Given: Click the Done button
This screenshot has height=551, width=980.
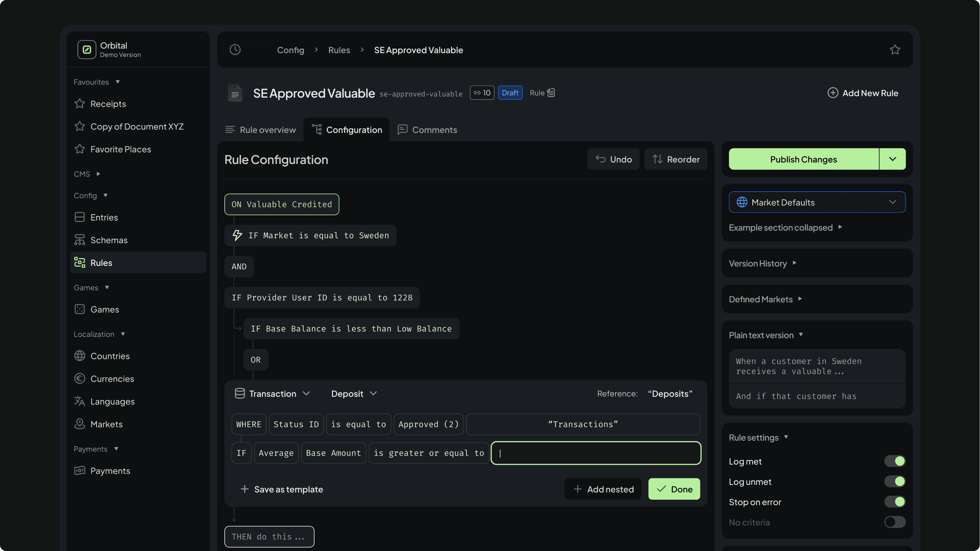Looking at the screenshot, I should click(x=674, y=489).
